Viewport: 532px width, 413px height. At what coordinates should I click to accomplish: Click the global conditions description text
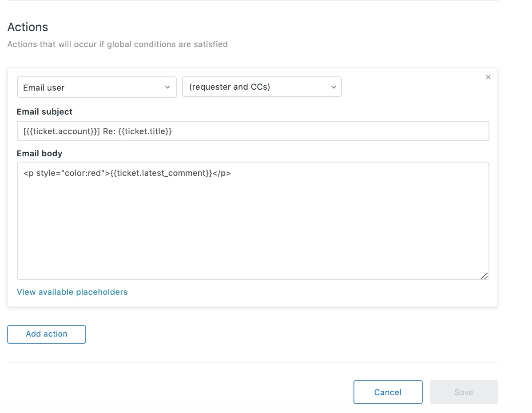pos(117,44)
